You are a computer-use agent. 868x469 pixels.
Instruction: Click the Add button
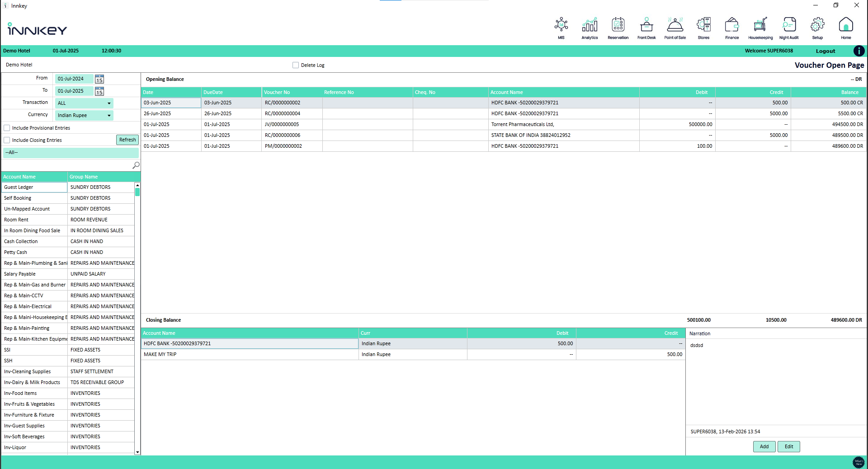click(764, 446)
